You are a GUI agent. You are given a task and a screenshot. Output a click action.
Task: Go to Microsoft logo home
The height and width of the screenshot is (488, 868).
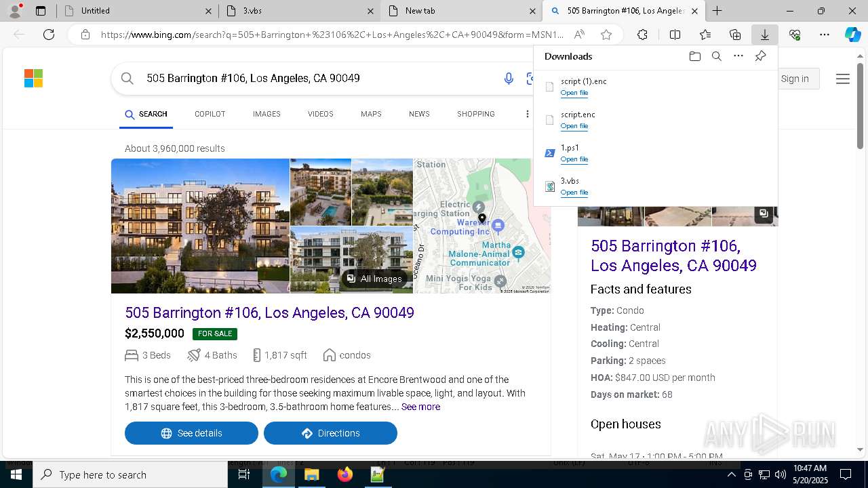coord(33,79)
